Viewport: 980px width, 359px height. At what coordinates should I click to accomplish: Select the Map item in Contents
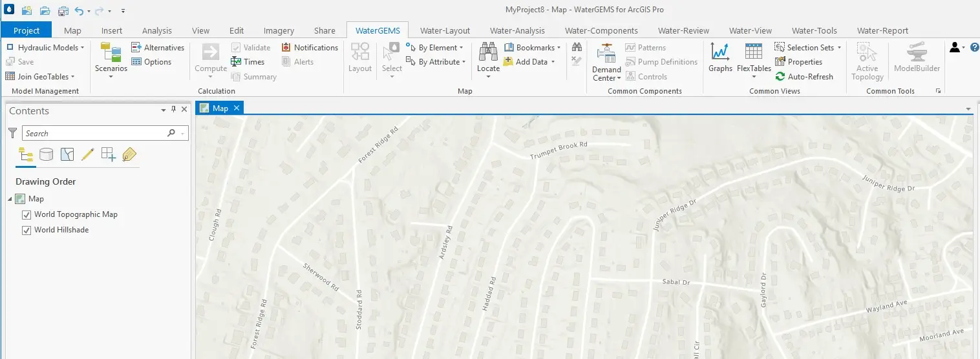(x=36, y=199)
